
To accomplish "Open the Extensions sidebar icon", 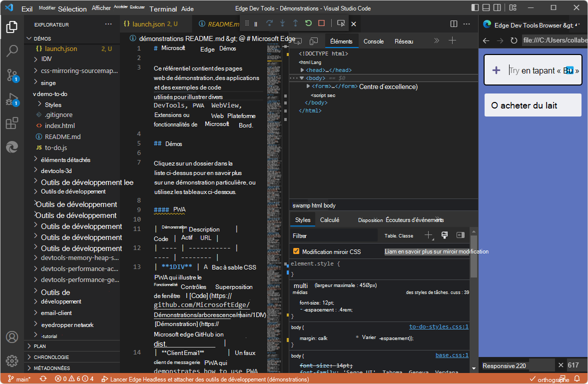I will pos(11,123).
